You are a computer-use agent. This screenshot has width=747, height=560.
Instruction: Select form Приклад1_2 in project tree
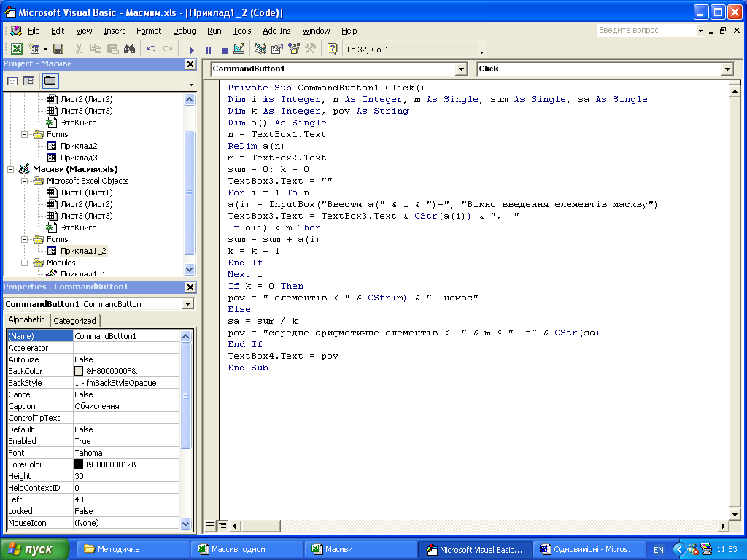[83, 251]
